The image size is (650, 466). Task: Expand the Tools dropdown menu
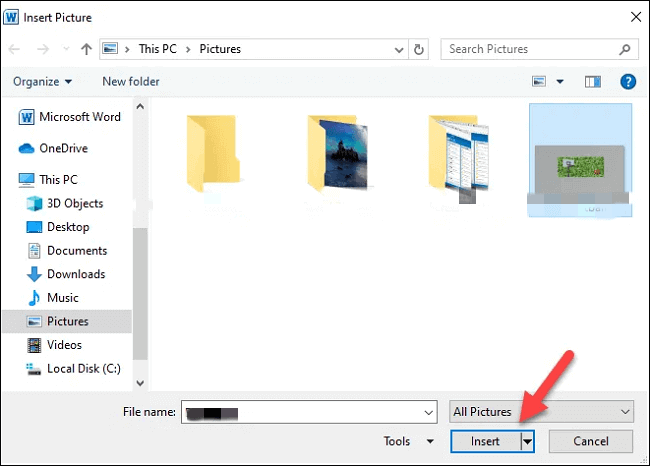coord(408,441)
